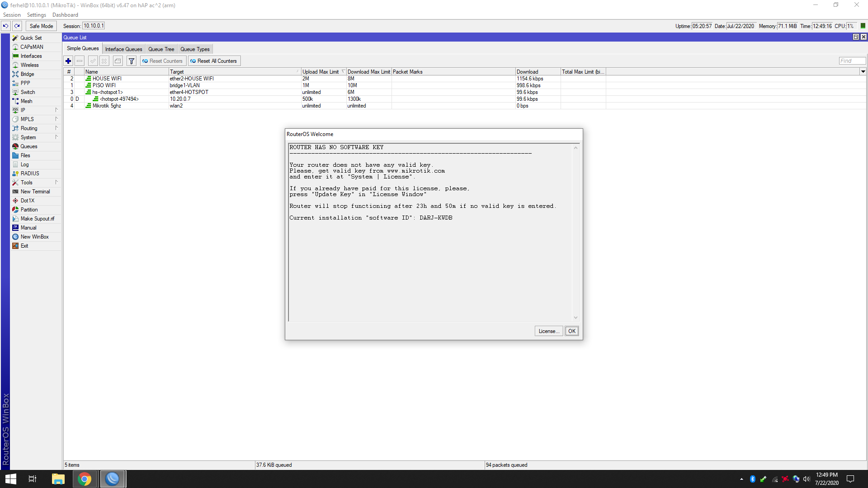Expand the System submenu

tap(36, 137)
